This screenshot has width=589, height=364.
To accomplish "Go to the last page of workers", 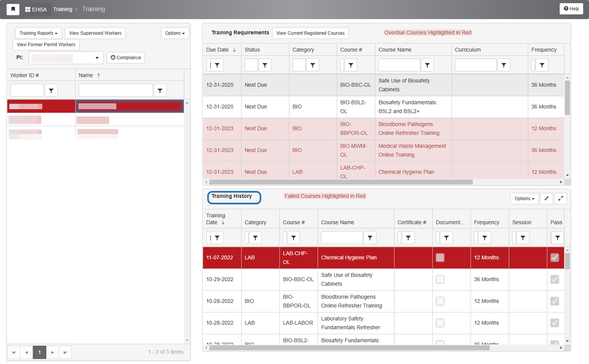I will coord(65,353).
